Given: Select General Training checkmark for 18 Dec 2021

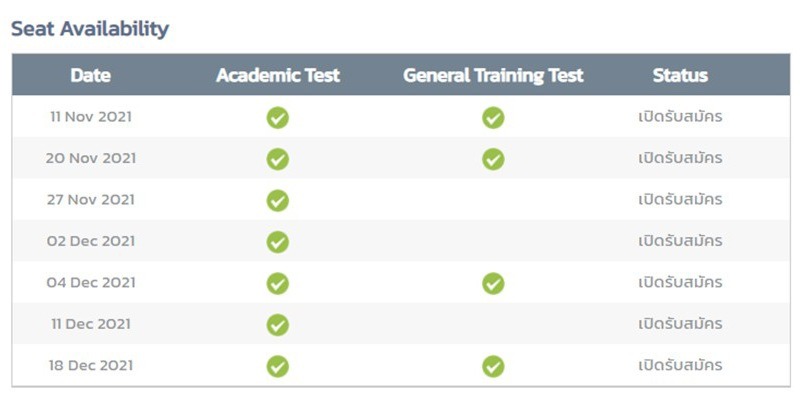Looking at the screenshot, I should pyautogui.click(x=493, y=366).
